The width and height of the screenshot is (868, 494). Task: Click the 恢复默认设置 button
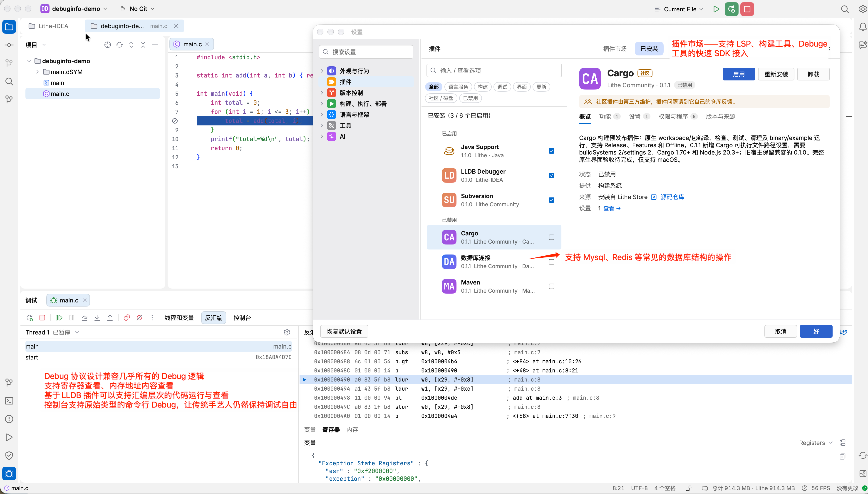344,332
